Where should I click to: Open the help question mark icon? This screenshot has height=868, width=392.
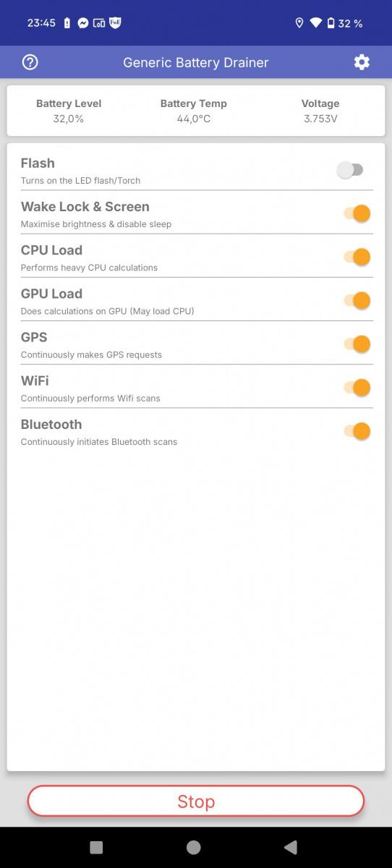30,62
